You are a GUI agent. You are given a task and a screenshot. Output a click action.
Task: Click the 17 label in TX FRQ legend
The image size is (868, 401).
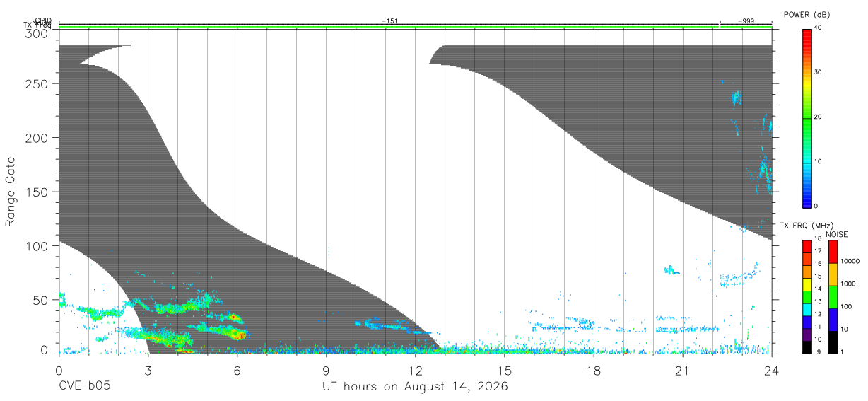pos(818,251)
